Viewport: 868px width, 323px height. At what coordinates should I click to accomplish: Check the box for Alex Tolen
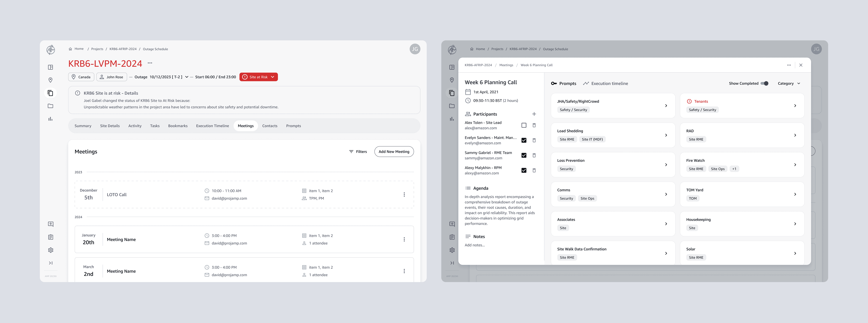(x=524, y=125)
